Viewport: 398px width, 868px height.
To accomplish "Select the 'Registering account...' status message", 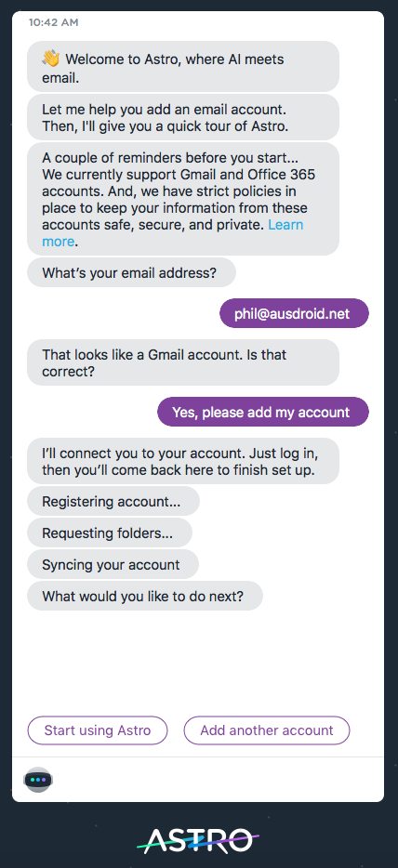I will coord(113,502).
